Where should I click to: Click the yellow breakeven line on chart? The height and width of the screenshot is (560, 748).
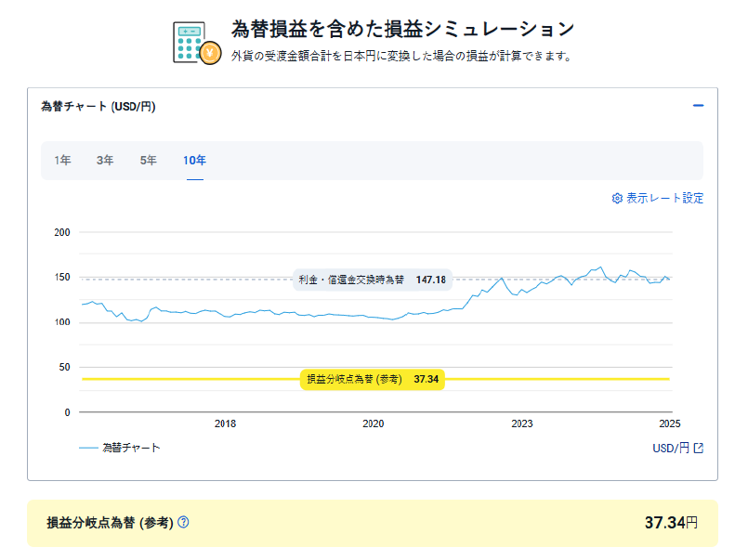[186, 379]
